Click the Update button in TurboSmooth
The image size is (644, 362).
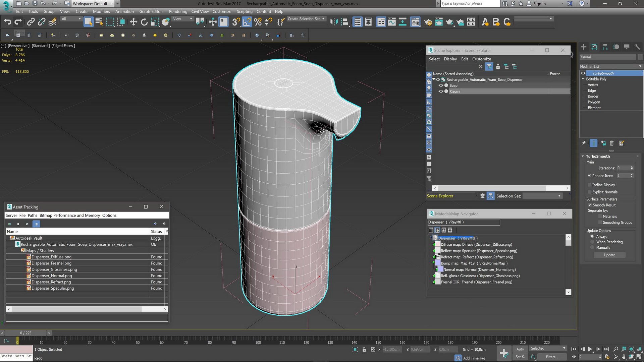609,255
